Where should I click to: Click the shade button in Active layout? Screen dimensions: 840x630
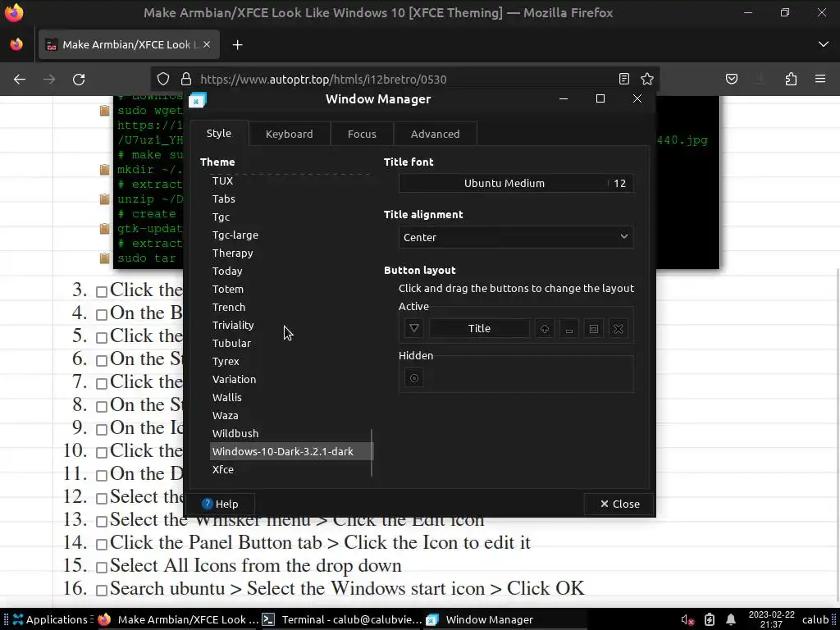click(545, 328)
